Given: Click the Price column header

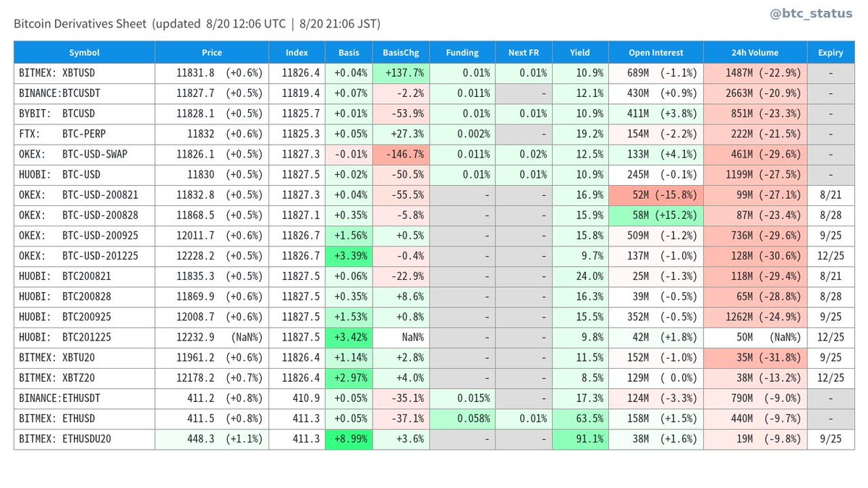Looking at the screenshot, I should pos(212,53).
